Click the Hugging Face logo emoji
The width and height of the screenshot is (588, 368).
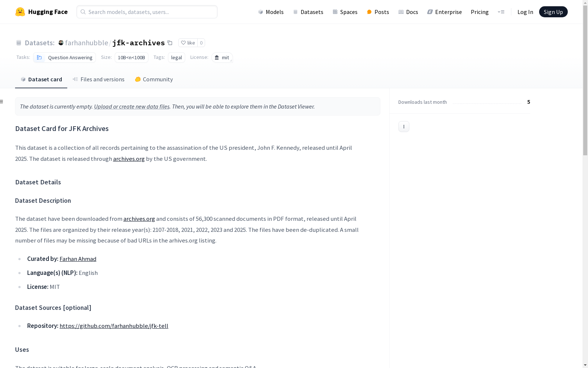20,12
